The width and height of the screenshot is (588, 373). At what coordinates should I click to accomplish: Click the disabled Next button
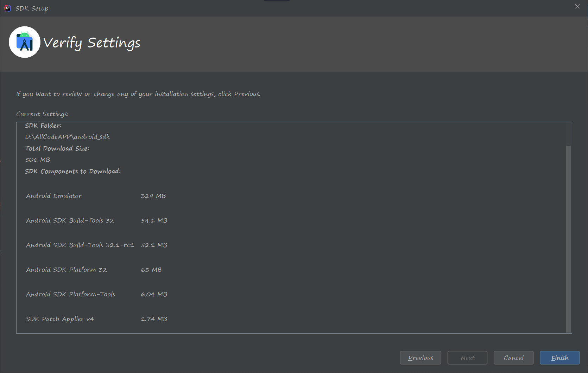click(467, 358)
